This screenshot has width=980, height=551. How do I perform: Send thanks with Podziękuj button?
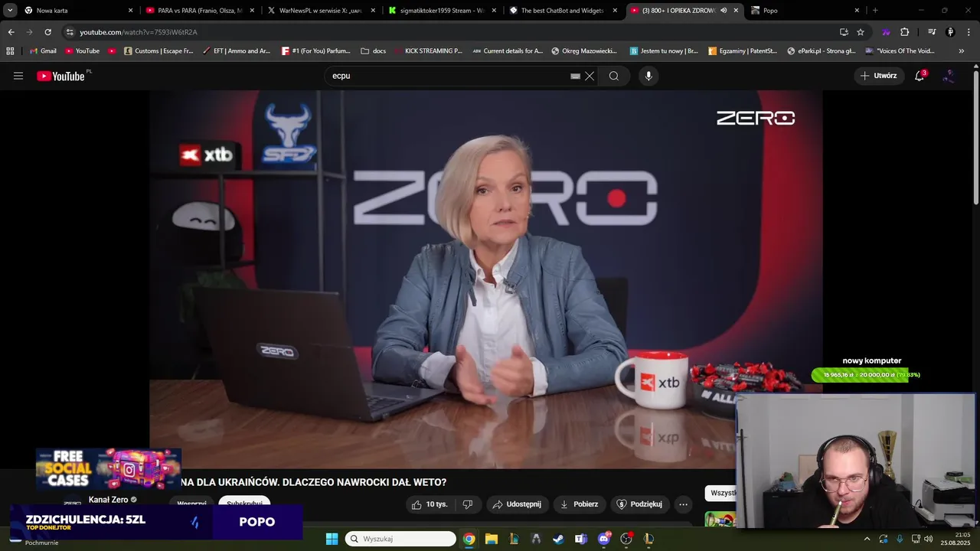(639, 504)
